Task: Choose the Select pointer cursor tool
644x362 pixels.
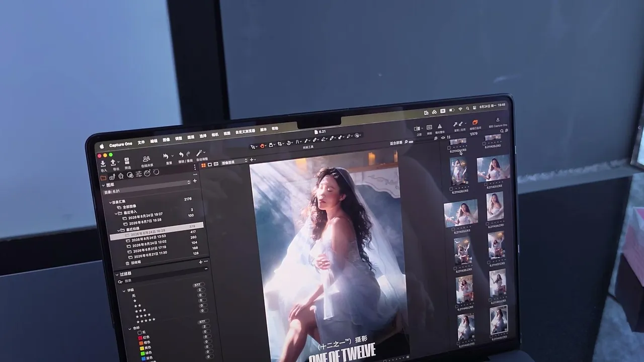Action: [x=253, y=146]
